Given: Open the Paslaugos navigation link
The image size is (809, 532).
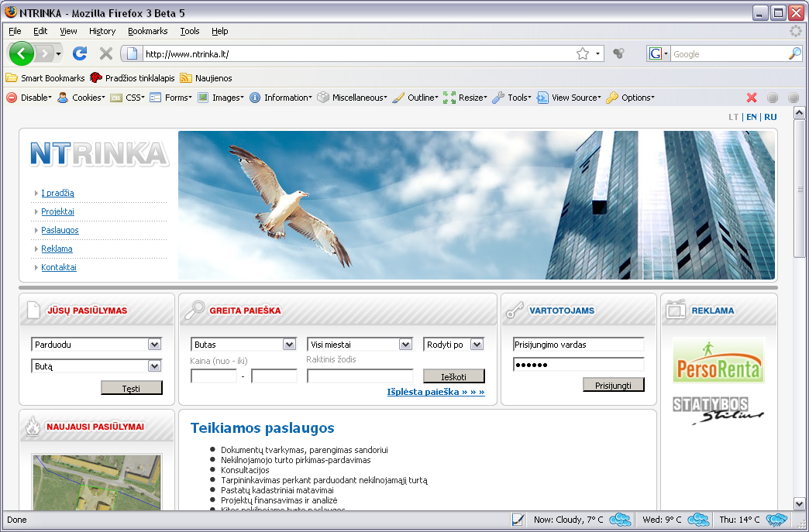Looking at the screenshot, I should click(60, 230).
